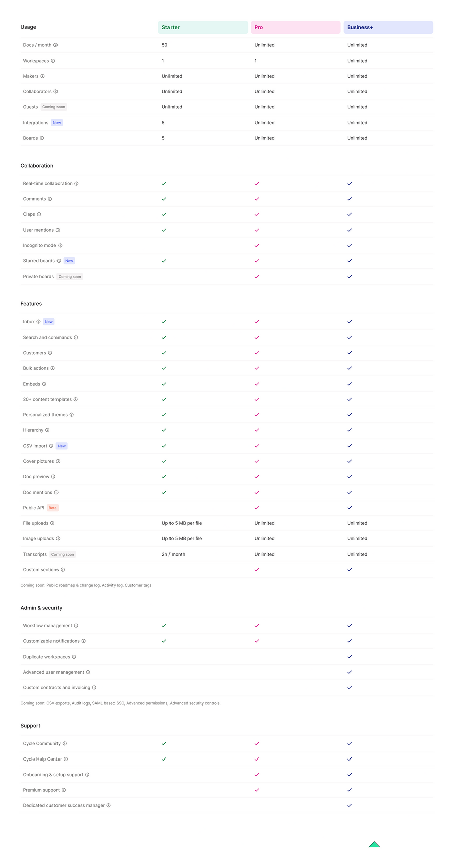Click the Business+ checkmark for Duplicate workspaces
The height and width of the screenshot is (868, 454).
[x=350, y=657]
